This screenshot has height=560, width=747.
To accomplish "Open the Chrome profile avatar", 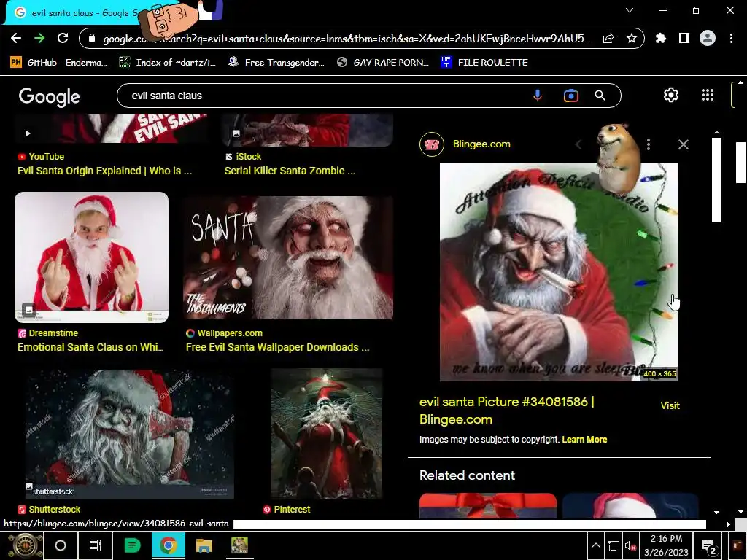I will pos(708,38).
